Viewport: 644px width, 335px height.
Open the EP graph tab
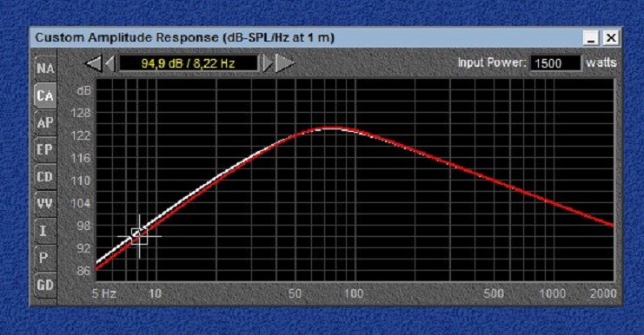click(45, 149)
